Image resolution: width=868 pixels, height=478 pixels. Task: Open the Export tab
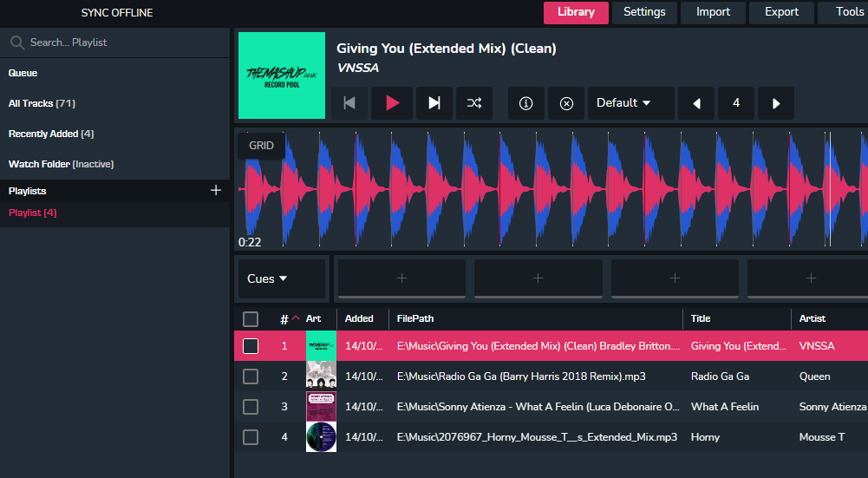click(x=781, y=12)
